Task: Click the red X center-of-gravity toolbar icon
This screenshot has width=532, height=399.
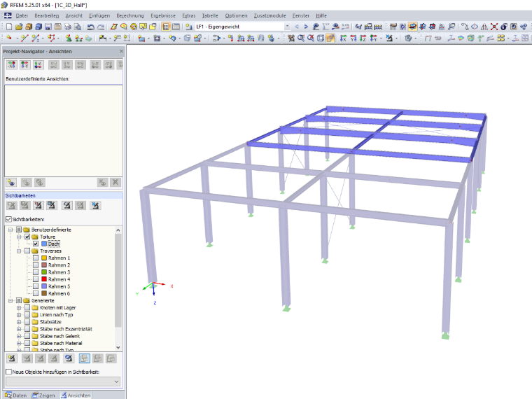Action: click(494, 27)
